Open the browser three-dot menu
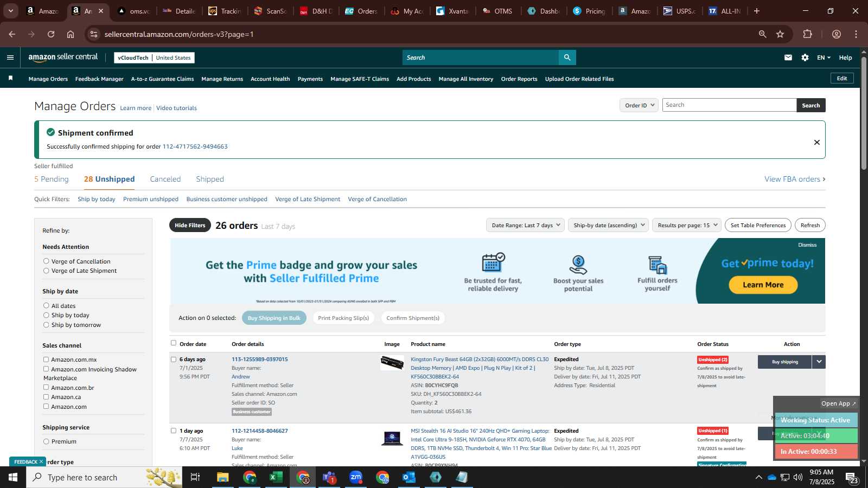Image resolution: width=868 pixels, height=488 pixels. click(856, 34)
